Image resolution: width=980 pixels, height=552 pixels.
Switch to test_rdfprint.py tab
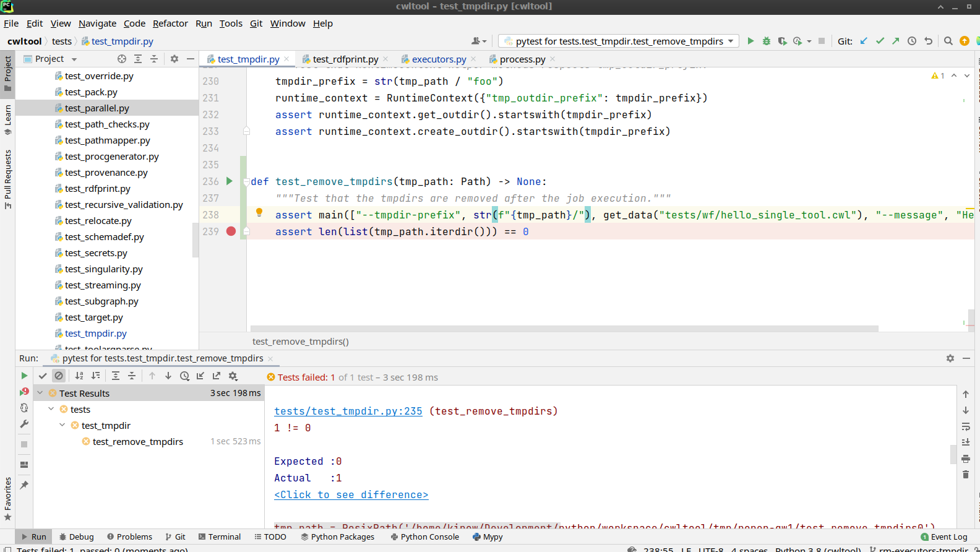[345, 59]
